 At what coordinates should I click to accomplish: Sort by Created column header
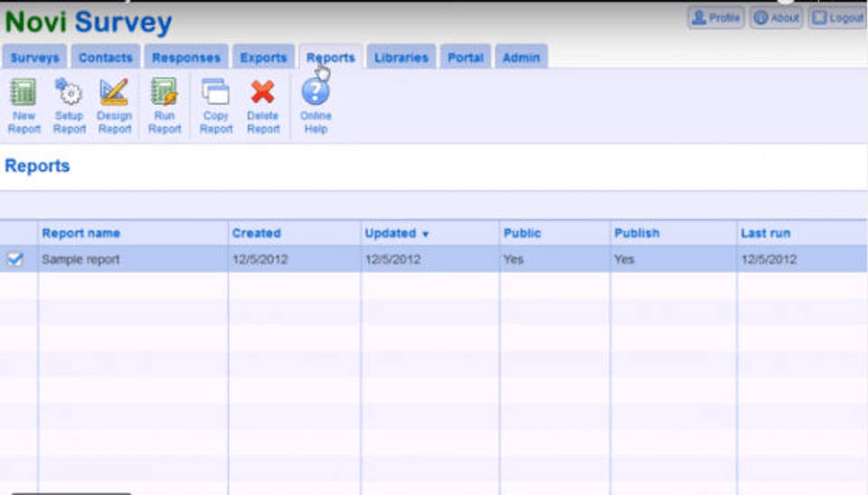coord(257,233)
